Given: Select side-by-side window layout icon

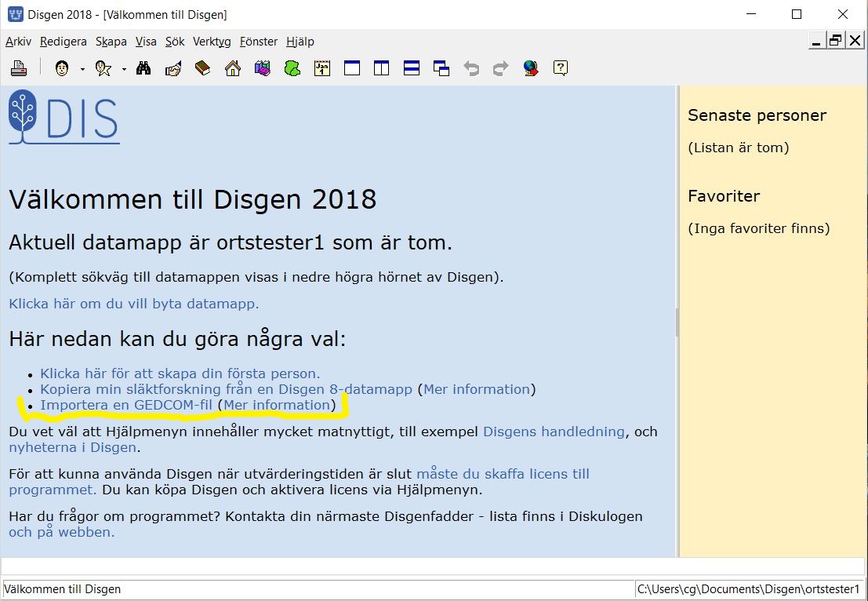Looking at the screenshot, I should click(x=381, y=68).
